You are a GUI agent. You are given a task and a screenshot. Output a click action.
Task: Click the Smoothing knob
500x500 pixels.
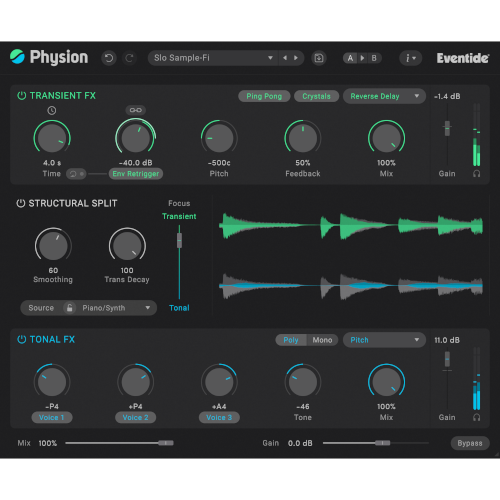click(x=53, y=246)
